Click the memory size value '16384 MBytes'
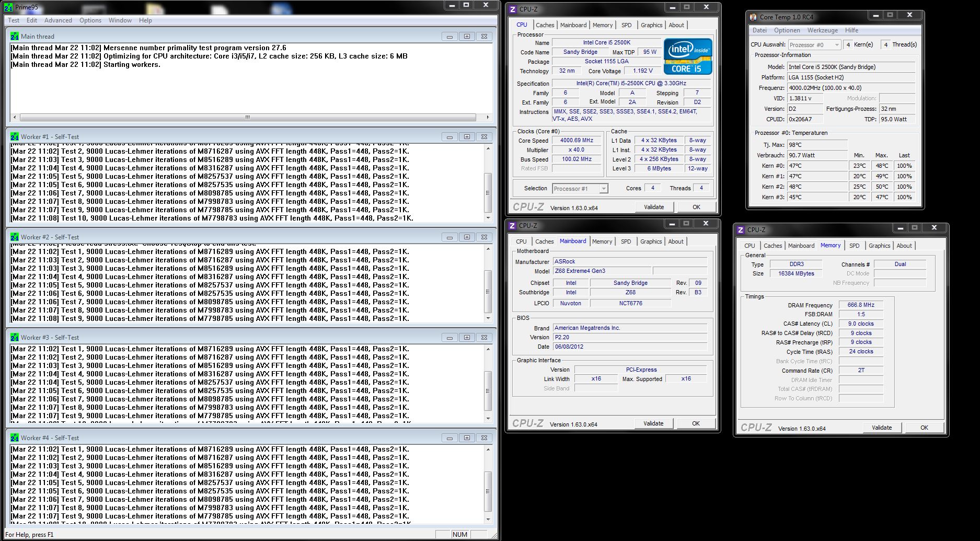 coord(797,273)
